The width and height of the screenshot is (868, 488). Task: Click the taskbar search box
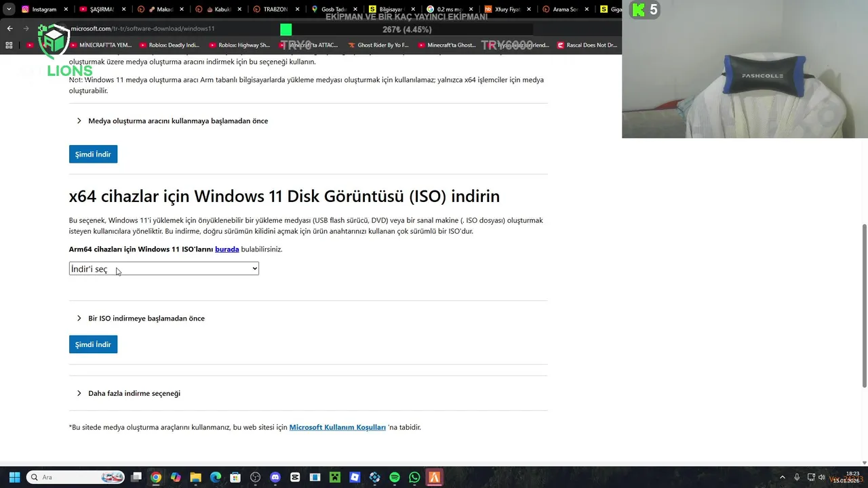(x=76, y=477)
